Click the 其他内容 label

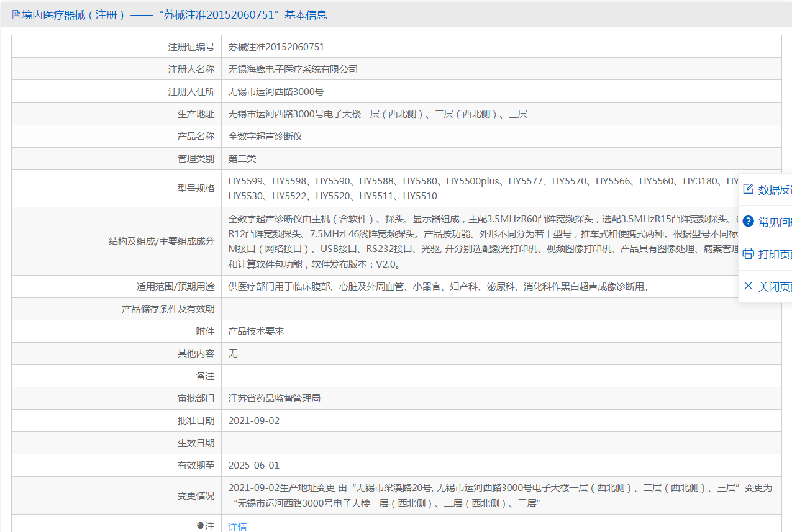(196, 353)
